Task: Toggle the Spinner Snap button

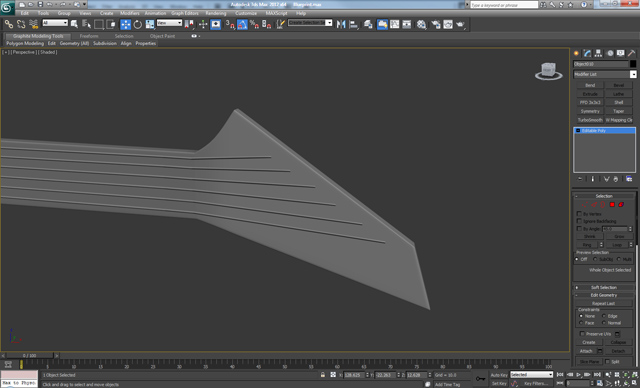Action: pyautogui.click(x=267, y=24)
